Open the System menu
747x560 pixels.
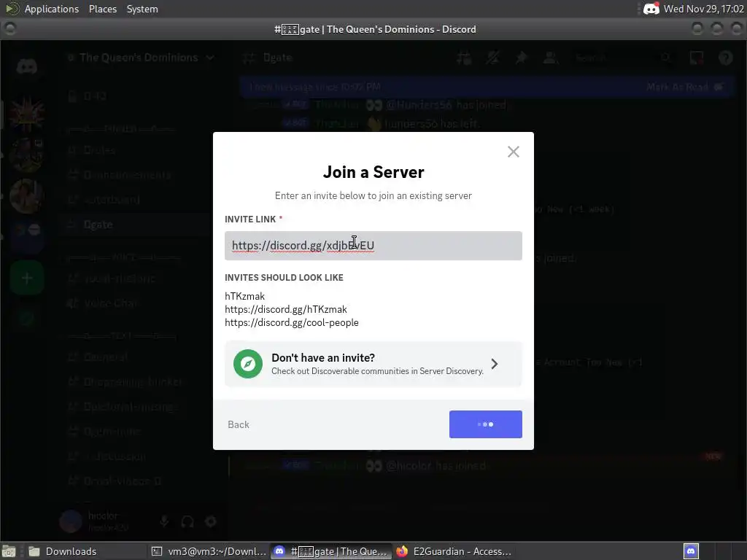pyautogui.click(x=142, y=9)
